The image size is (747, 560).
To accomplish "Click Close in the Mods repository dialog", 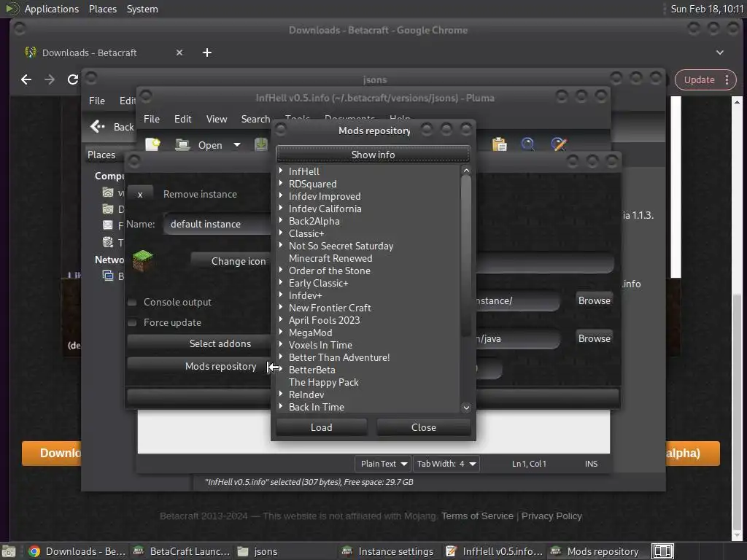I will (424, 427).
